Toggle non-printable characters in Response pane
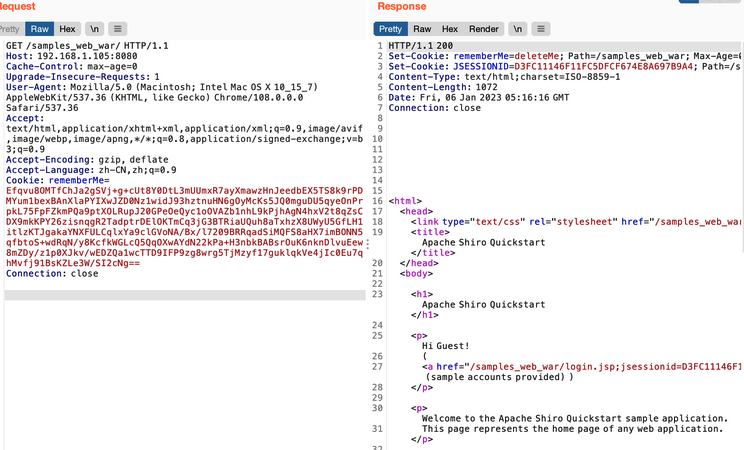The width and height of the screenshot is (744, 450). pos(518,29)
